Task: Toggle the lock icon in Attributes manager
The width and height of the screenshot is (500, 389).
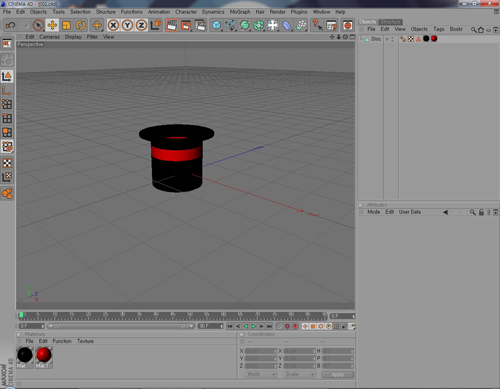Action: tap(481, 212)
